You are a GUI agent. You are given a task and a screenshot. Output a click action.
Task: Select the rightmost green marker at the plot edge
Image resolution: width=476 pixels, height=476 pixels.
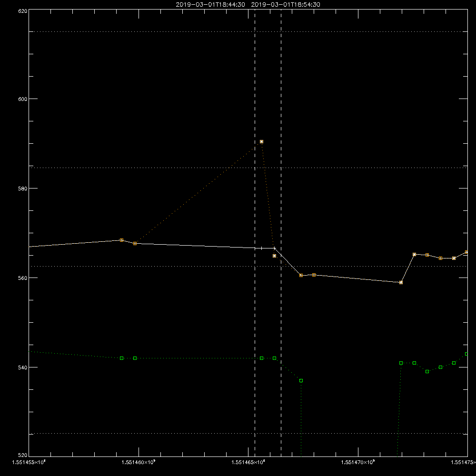466,354
